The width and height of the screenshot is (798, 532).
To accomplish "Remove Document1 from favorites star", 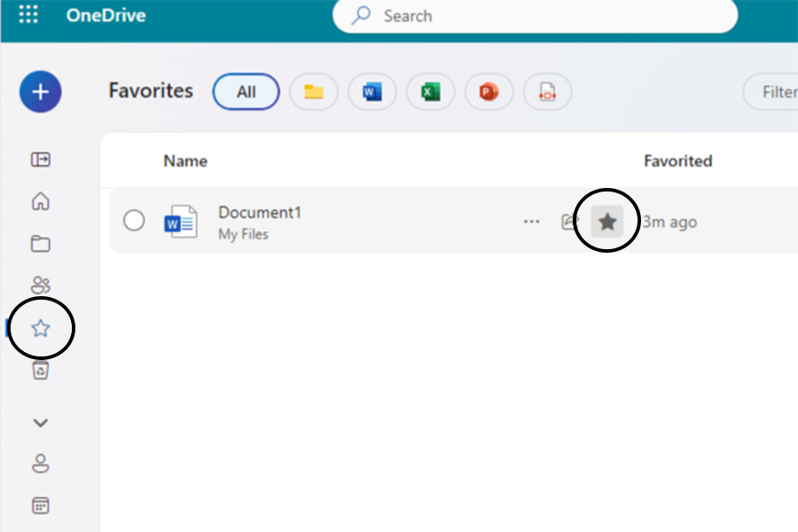I will (606, 222).
